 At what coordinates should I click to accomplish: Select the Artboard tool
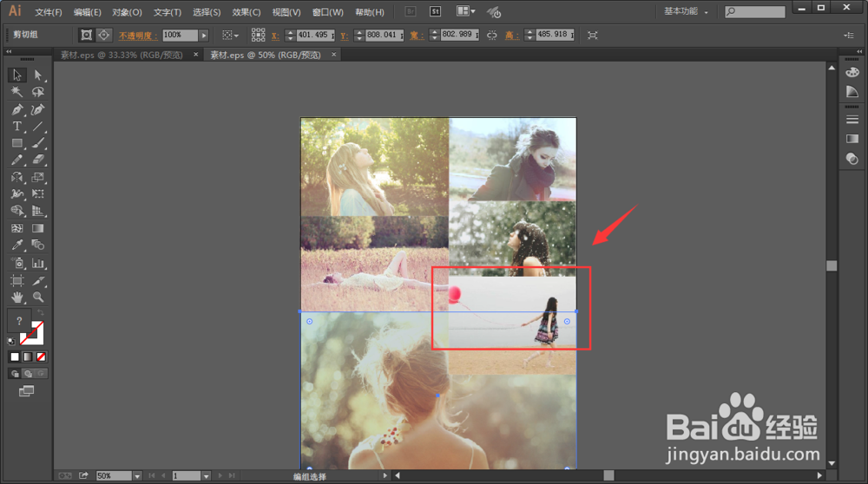click(x=17, y=280)
